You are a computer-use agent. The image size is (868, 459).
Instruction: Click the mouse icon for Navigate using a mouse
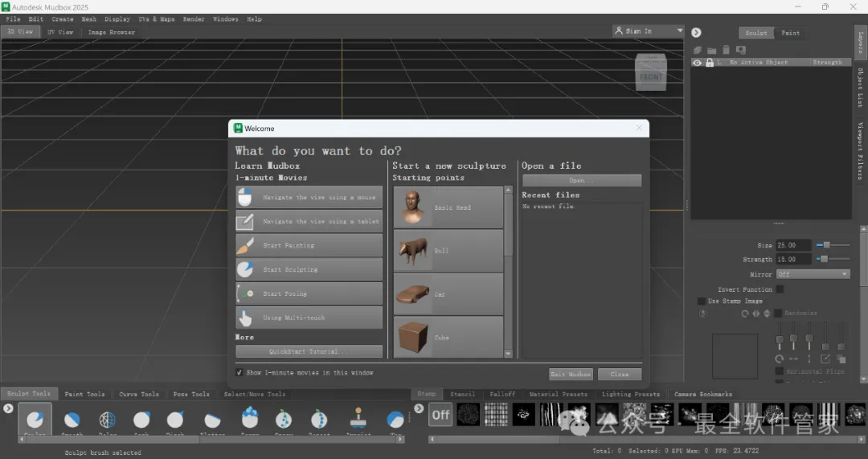(244, 197)
